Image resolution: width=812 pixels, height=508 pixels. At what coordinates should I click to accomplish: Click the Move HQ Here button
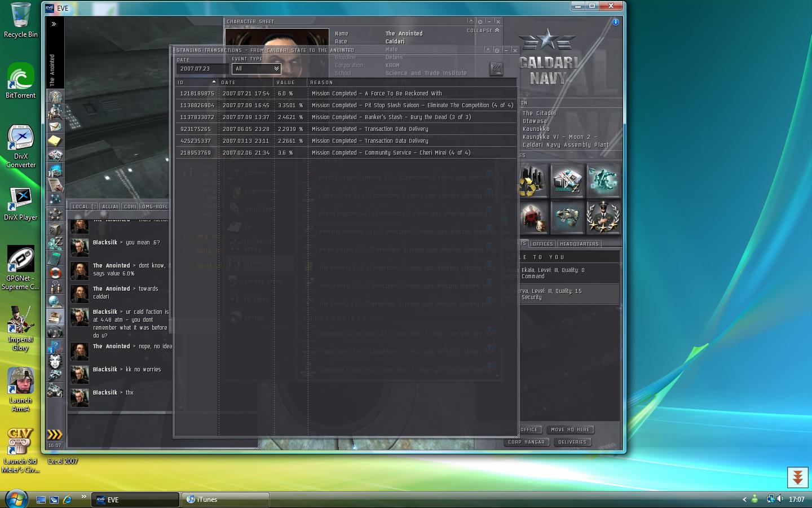[x=570, y=430]
